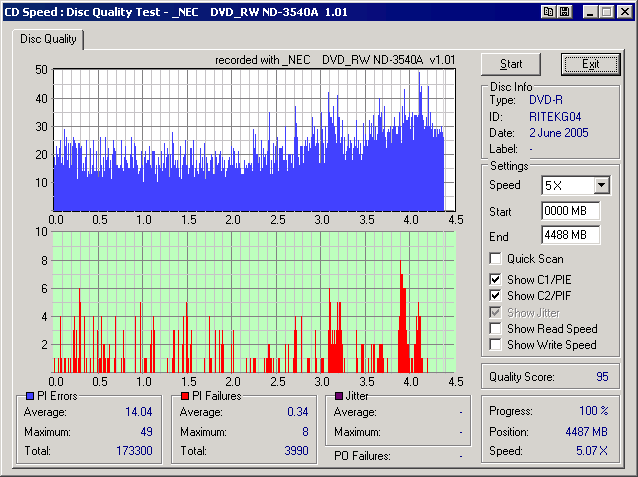Enable Show Read Speed checkbox
Viewport: 638px width, 477px height.
coord(496,328)
